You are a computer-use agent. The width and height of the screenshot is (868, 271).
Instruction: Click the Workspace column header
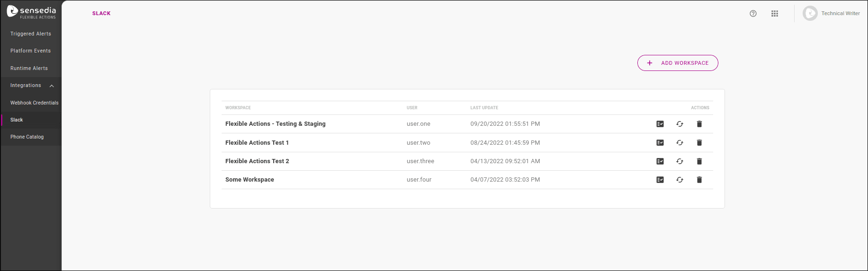[238, 108]
